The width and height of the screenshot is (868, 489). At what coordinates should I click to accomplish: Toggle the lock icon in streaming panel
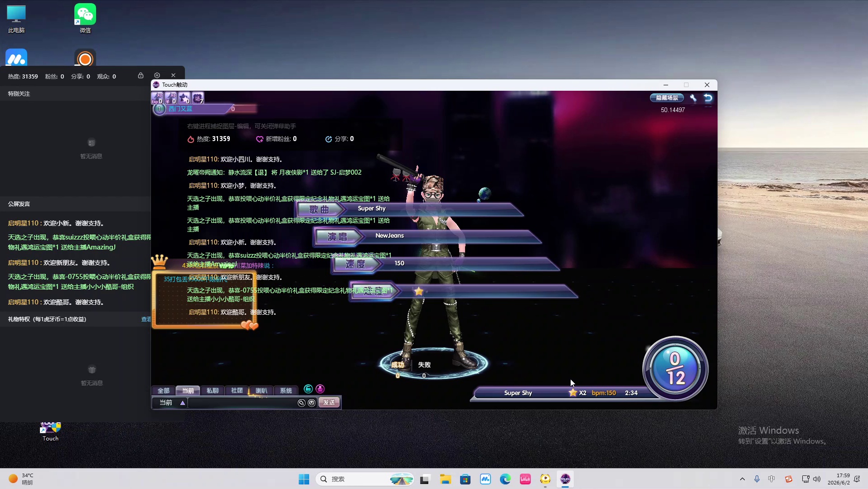(141, 75)
